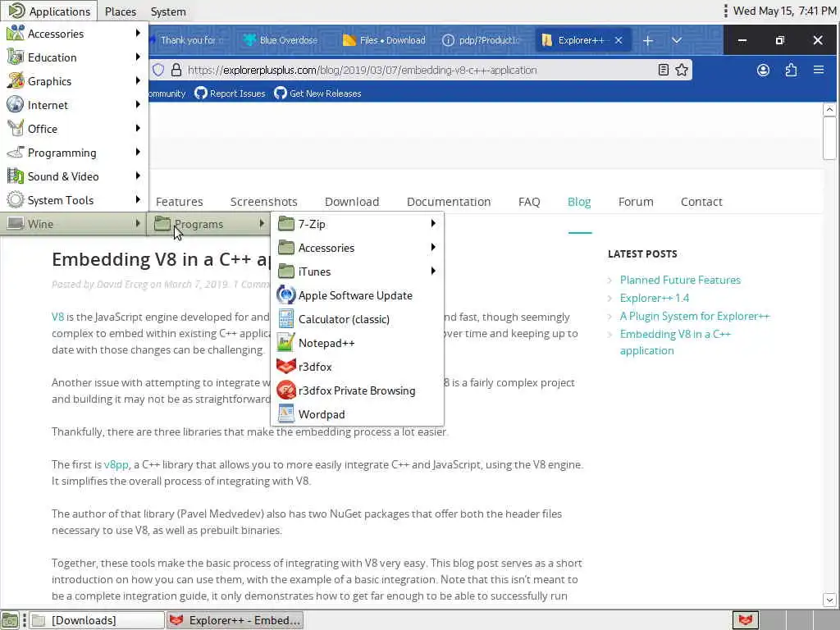The width and height of the screenshot is (840, 630).
Task: Open the Office applications category
Action: coord(74,129)
